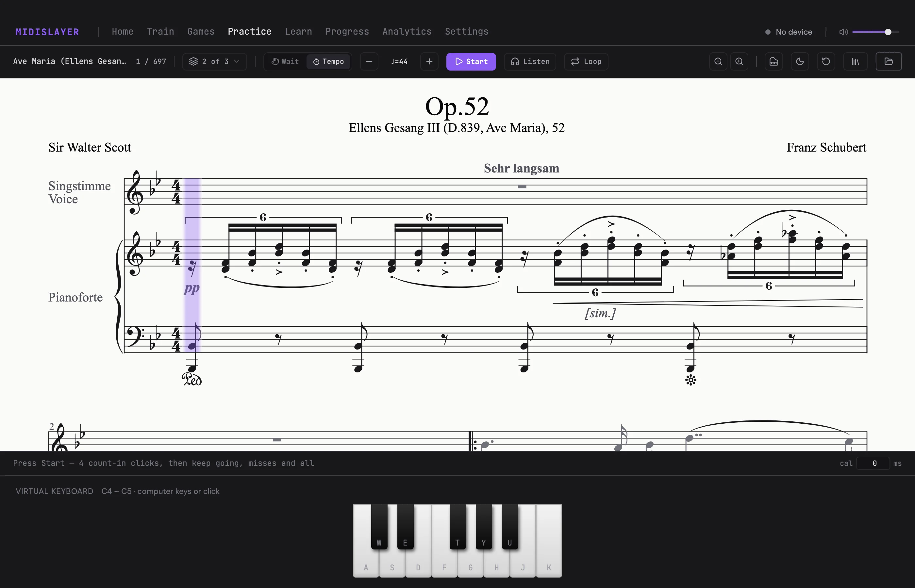This screenshot has width=915, height=588.
Task: Select the Practice tab
Action: 249,31
